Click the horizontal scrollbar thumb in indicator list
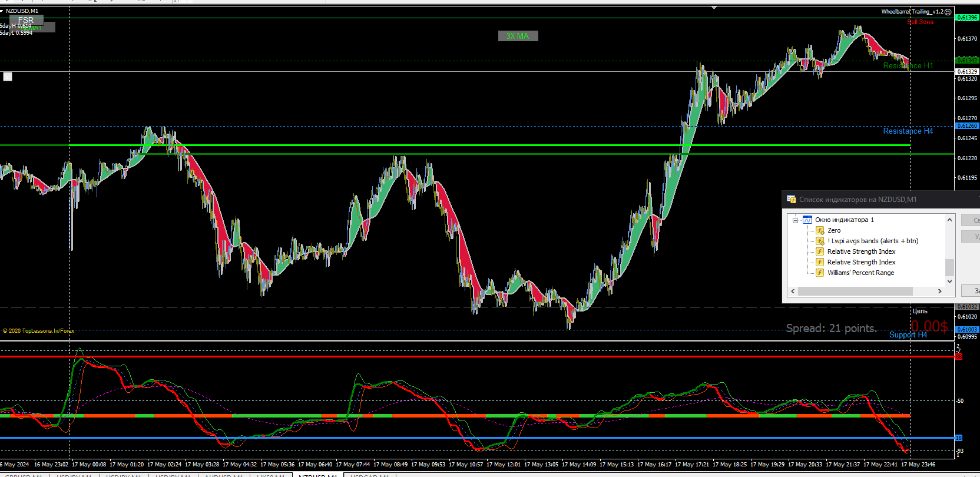The height and width of the screenshot is (477, 980). (855, 291)
